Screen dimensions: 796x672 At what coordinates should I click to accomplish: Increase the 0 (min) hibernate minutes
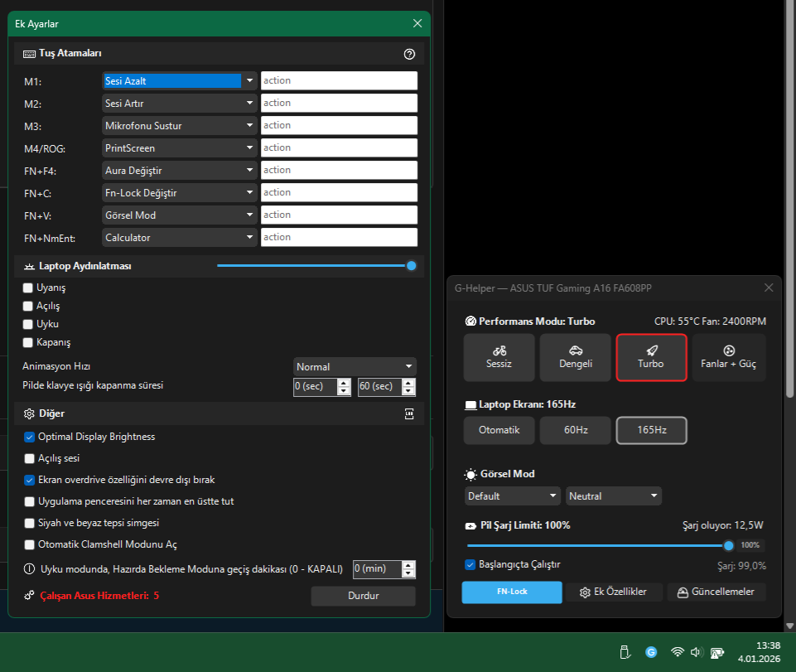coord(408,565)
